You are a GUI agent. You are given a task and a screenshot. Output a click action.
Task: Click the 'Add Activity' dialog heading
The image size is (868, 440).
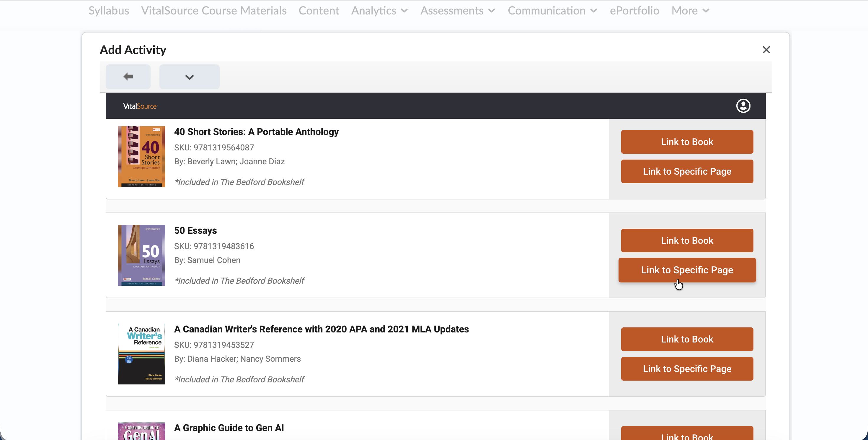(133, 50)
